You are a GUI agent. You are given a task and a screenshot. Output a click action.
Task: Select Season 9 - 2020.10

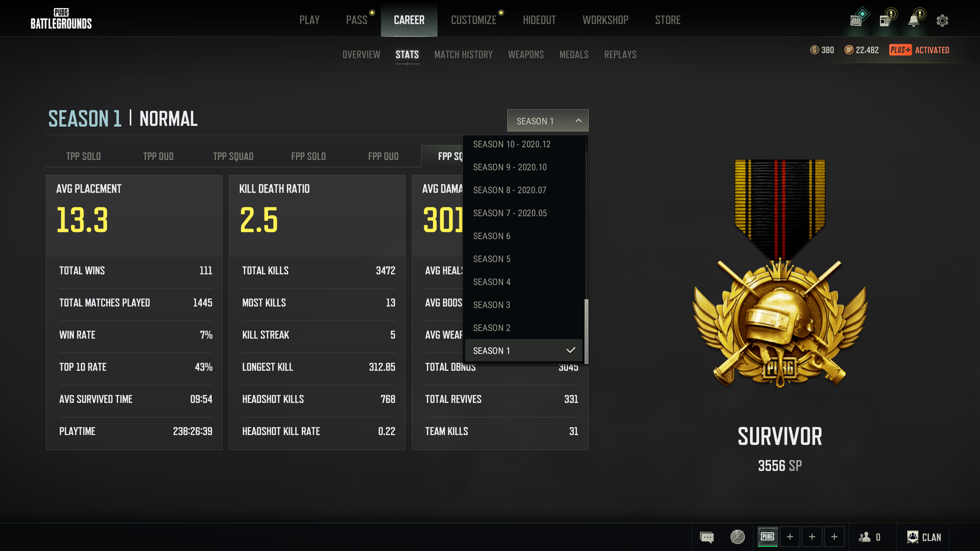(x=524, y=167)
